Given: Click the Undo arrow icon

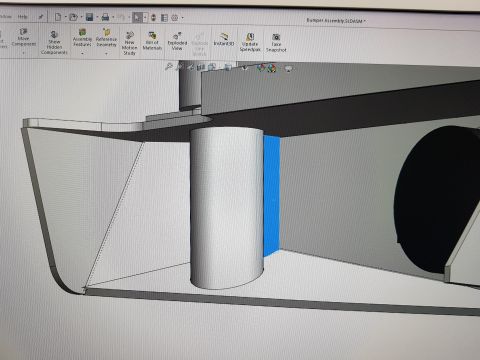Looking at the screenshot, I should click(x=122, y=17).
